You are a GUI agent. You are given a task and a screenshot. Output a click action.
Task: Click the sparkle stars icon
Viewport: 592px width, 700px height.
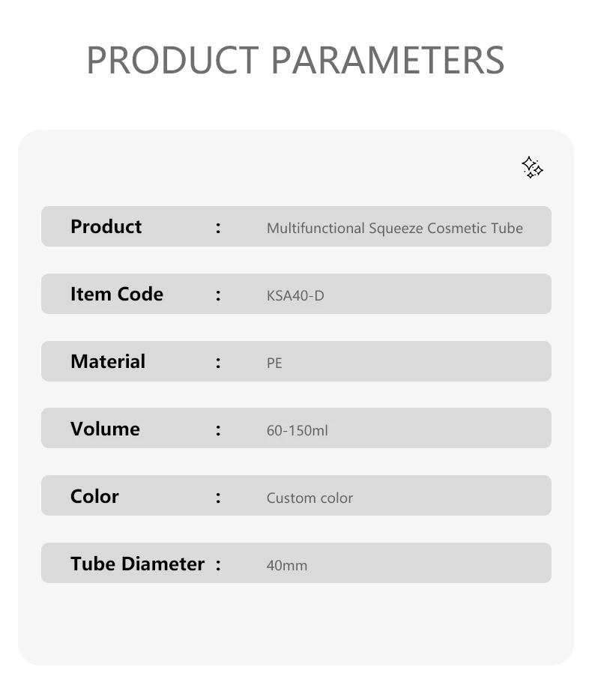[532, 167]
